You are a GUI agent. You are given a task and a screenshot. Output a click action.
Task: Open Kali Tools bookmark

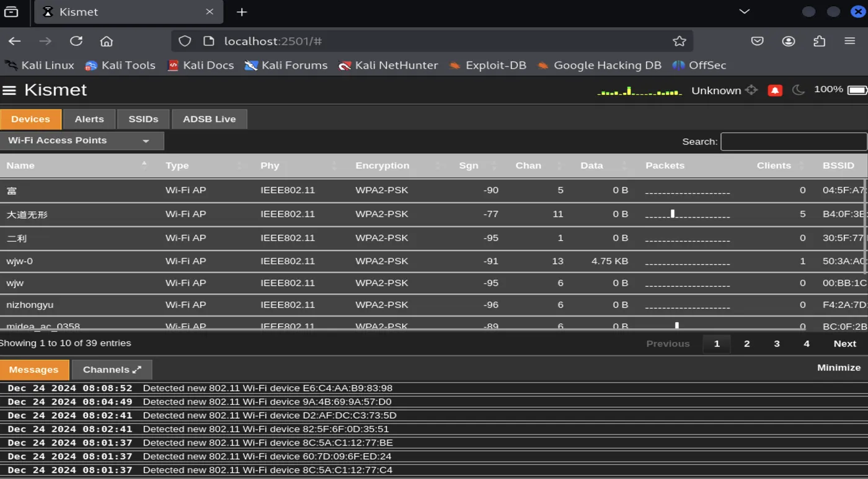click(120, 65)
